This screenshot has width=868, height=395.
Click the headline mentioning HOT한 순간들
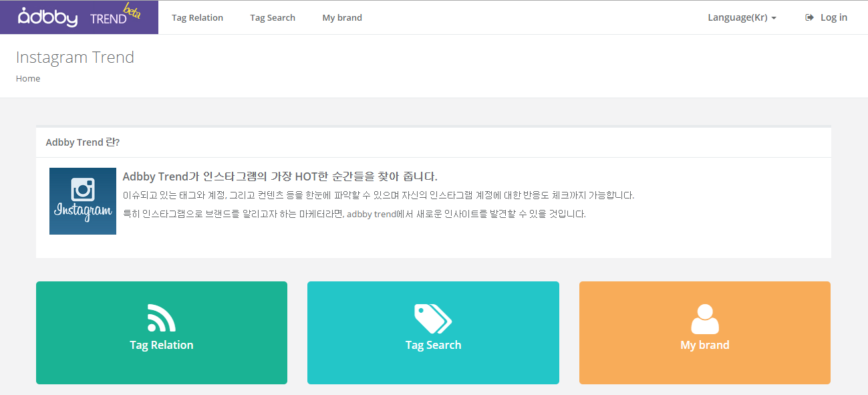click(280, 176)
